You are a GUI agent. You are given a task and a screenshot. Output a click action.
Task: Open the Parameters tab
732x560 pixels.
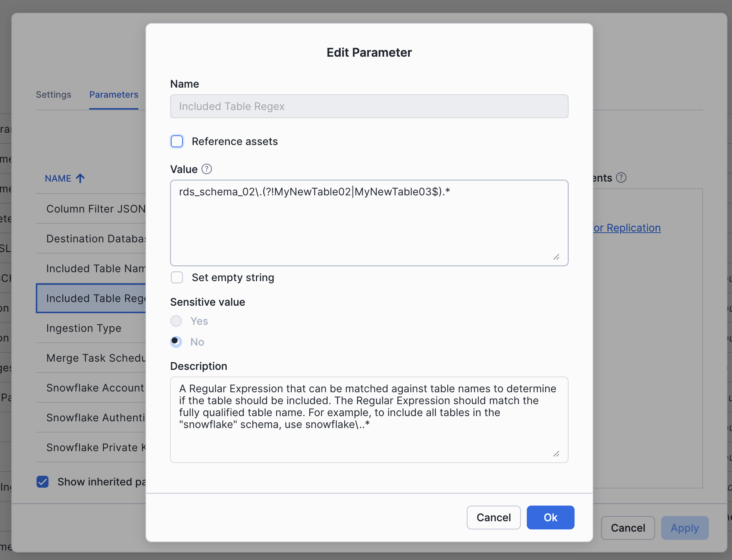click(x=114, y=95)
